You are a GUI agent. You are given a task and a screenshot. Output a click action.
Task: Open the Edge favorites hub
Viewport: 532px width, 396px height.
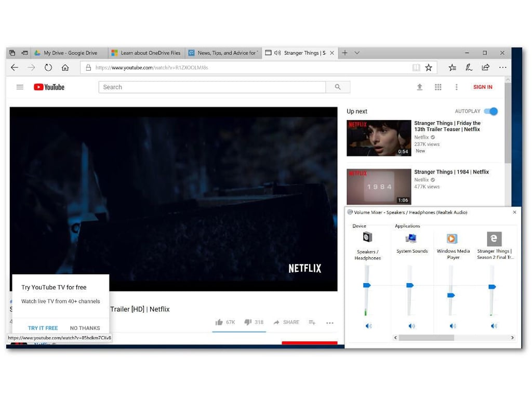point(453,68)
